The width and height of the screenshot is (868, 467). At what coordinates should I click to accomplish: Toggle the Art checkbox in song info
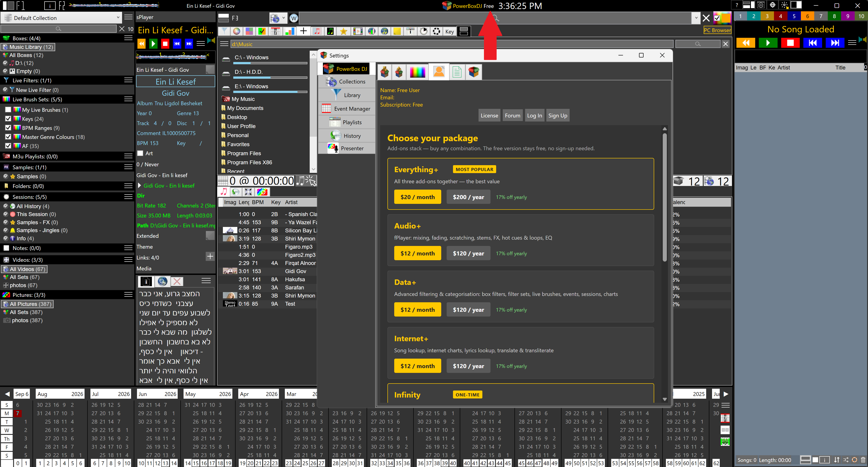click(140, 153)
